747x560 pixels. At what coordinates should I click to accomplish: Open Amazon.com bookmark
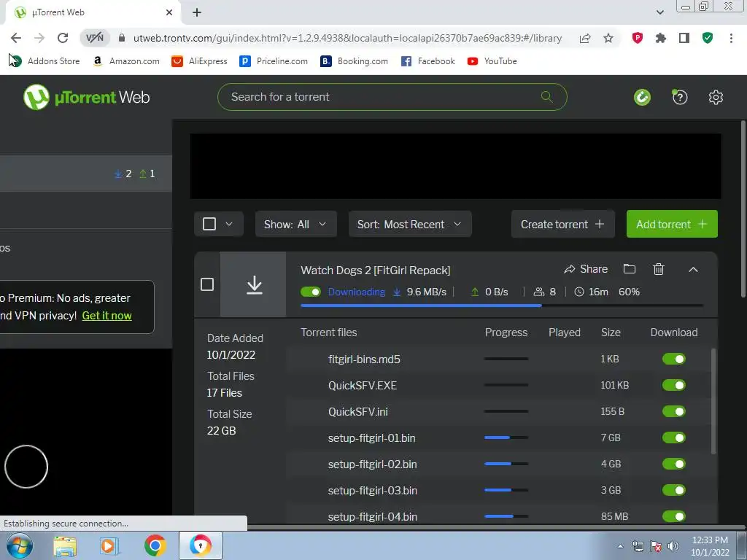126,61
